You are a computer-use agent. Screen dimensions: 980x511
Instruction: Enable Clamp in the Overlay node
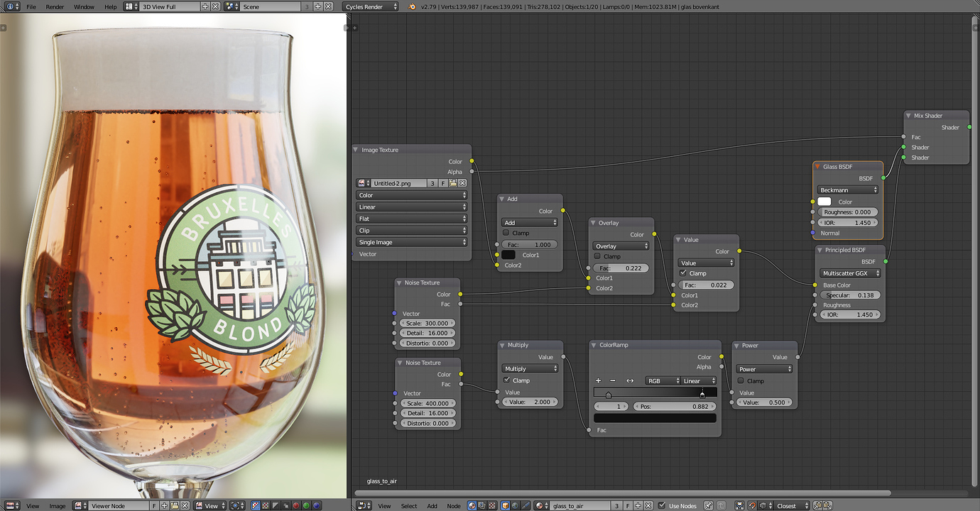(597, 256)
